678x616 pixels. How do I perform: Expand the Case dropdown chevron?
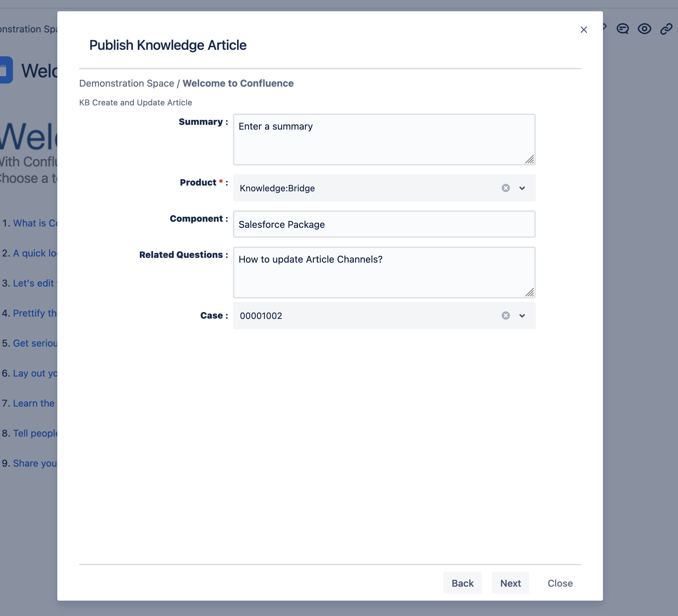click(x=522, y=316)
